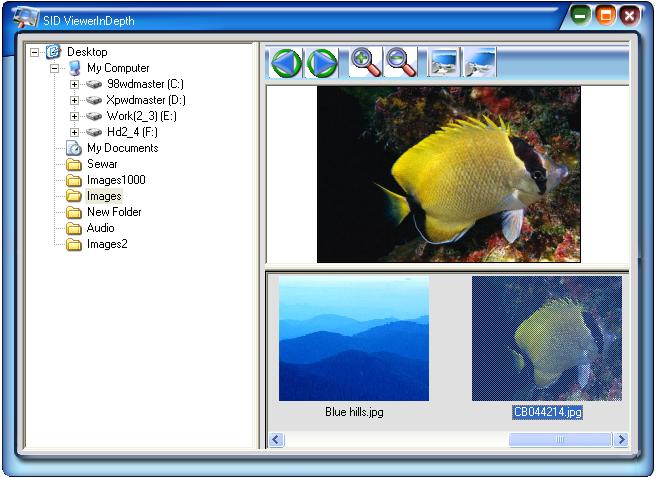Zoom out with the minus magnifier
This screenshot has height=478, width=656.
coord(401,62)
